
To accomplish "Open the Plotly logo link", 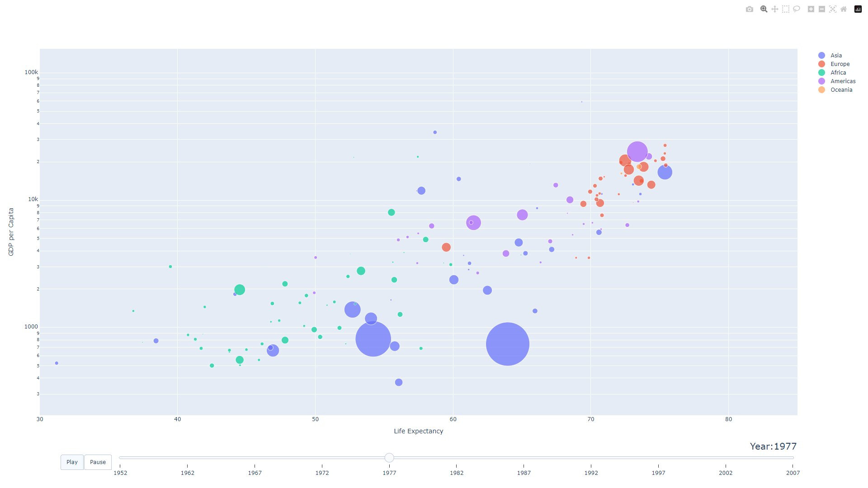I will (858, 9).
